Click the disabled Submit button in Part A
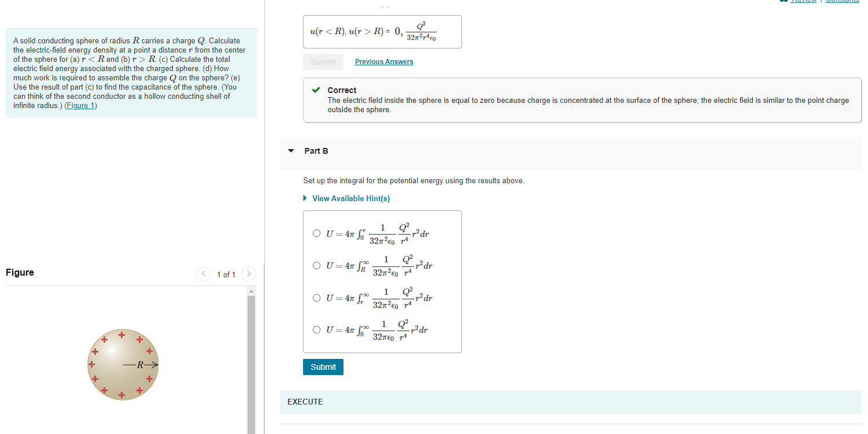The width and height of the screenshot is (868, 434). [323, 62]
